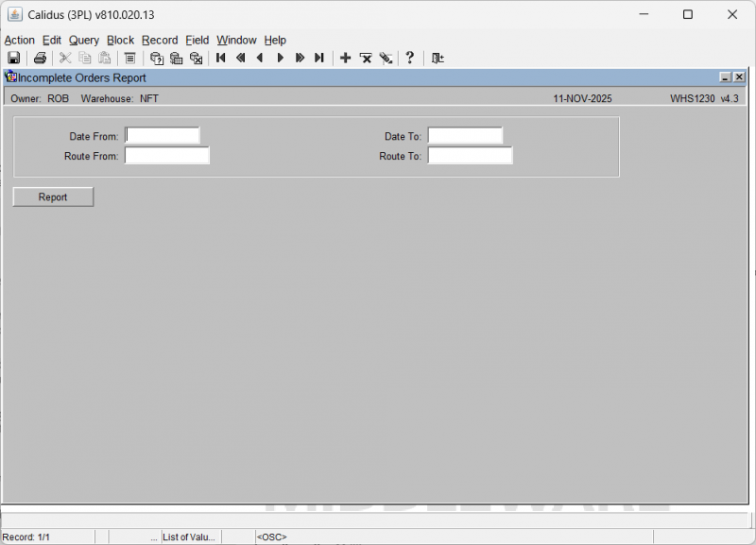Select the Route From text field

tap(167, 156)
